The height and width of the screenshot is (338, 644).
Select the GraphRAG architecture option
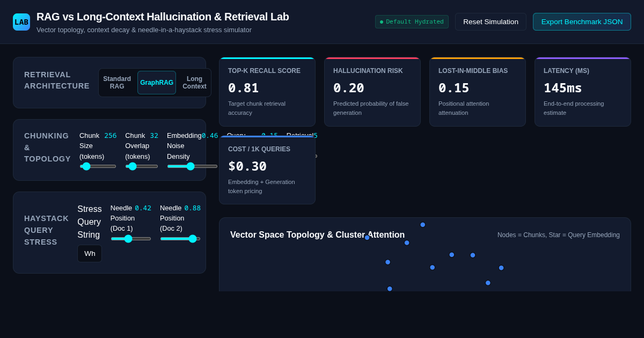tap(157, 83)
